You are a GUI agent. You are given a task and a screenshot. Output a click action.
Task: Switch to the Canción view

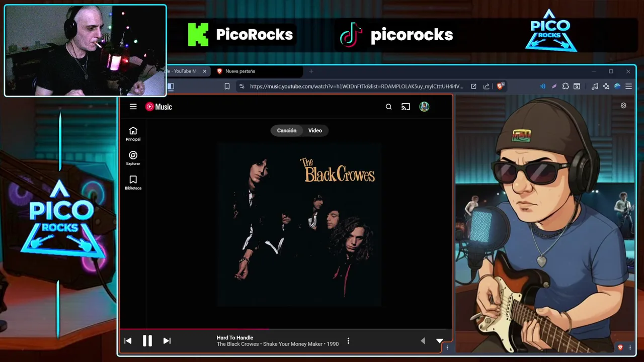[287, 131]
